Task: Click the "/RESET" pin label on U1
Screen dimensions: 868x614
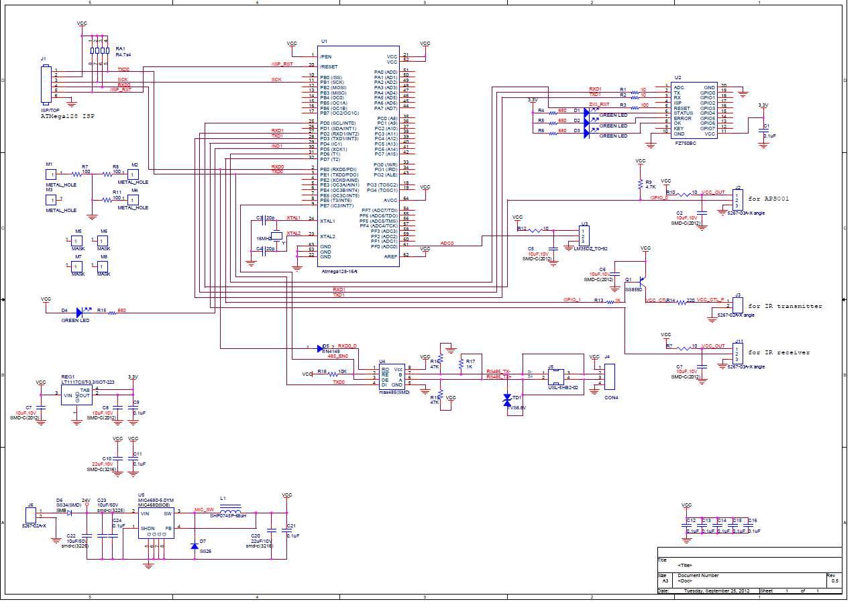Action: [329, 67]
